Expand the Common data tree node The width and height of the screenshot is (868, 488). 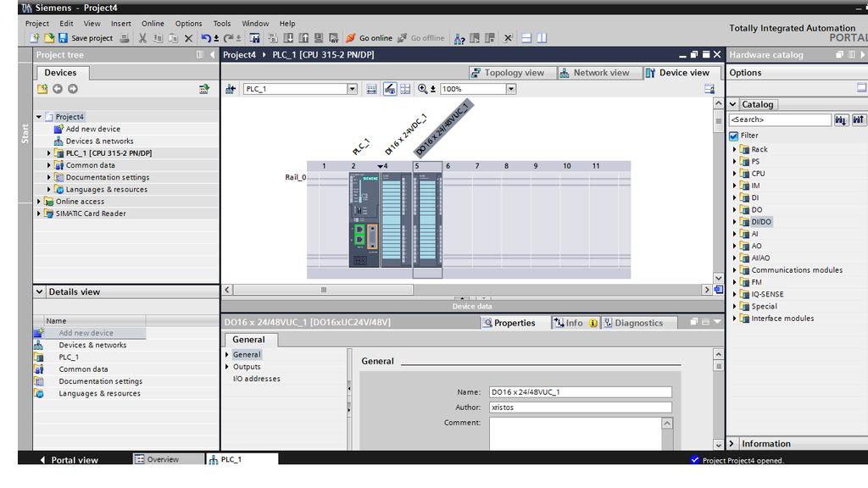48,165
